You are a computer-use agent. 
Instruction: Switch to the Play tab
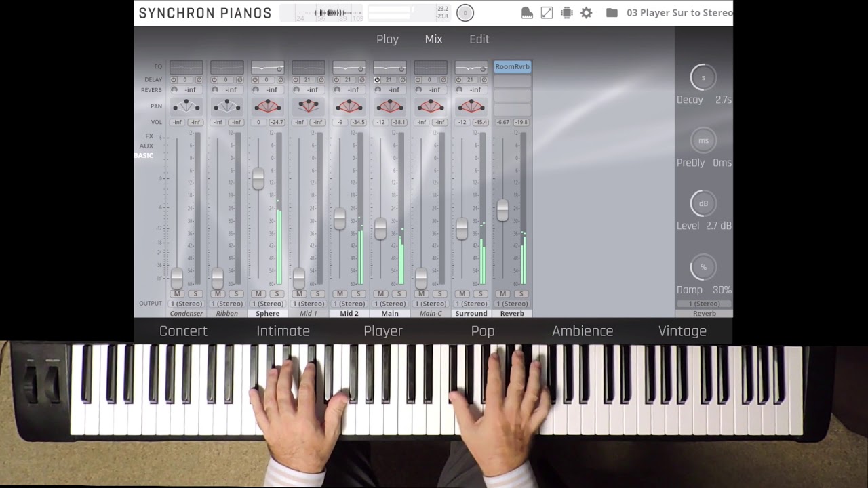[x=387, y=39]
